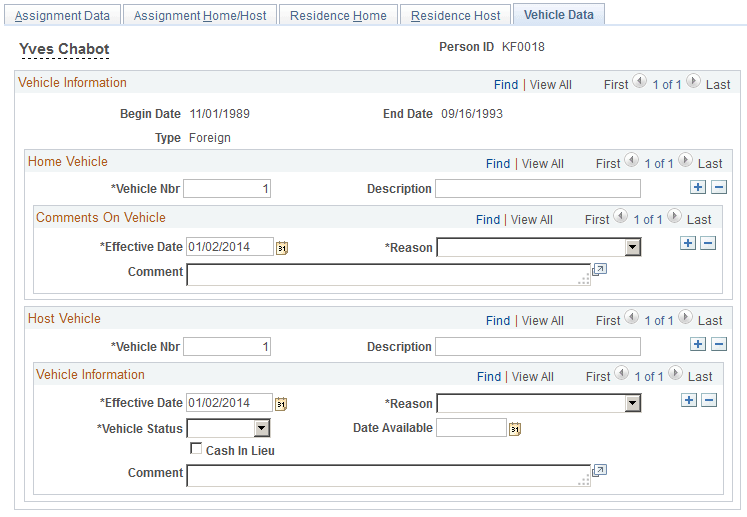
Task: Switch to Assignment Home/Host tab
Action: pyautogui.click(x=200, y=15)
